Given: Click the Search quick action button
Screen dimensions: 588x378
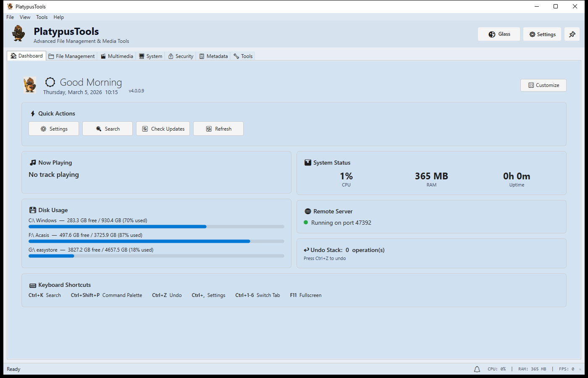Looking at the screenshot, I should coord(108,129).
